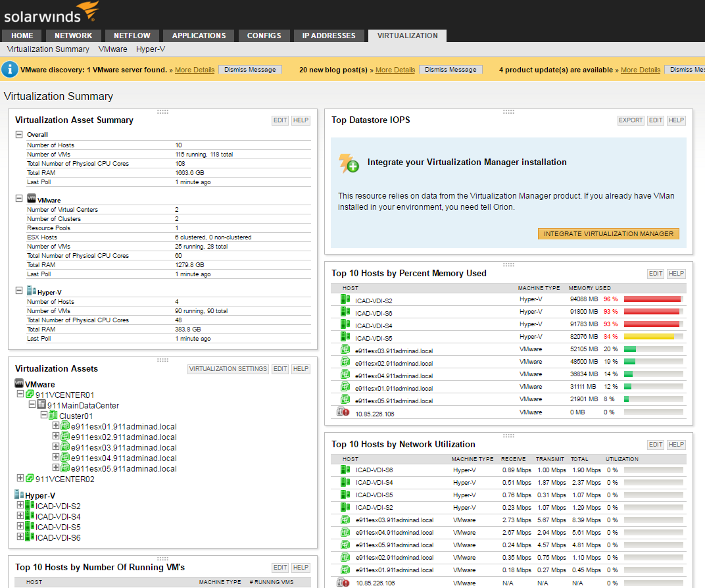
Task: Open the IP ADDRESSES tab
Action: click(329, 36)
